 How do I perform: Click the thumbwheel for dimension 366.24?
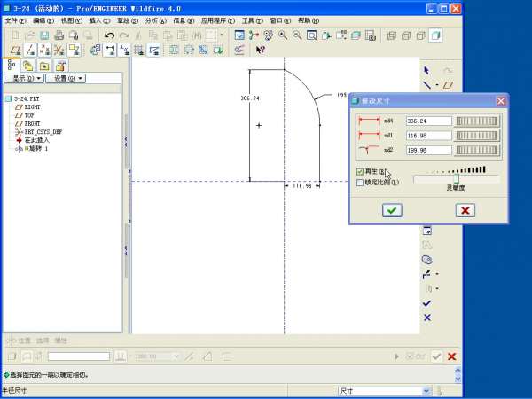(x=477, y=121)
